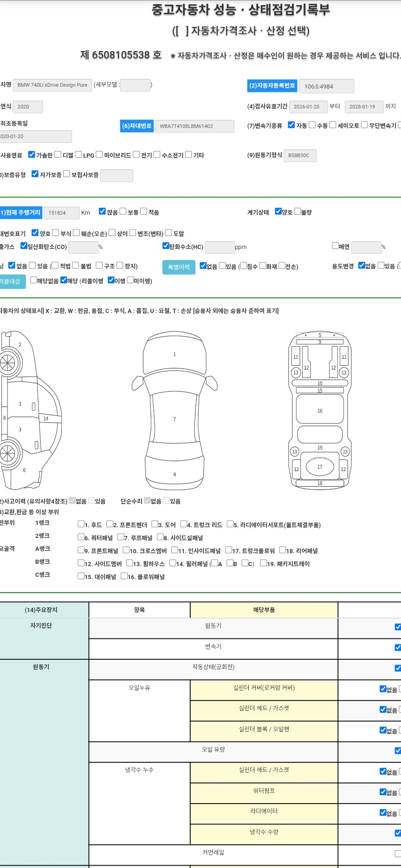Toggle the 자가보증 checkbox

[x=35, y=174]
